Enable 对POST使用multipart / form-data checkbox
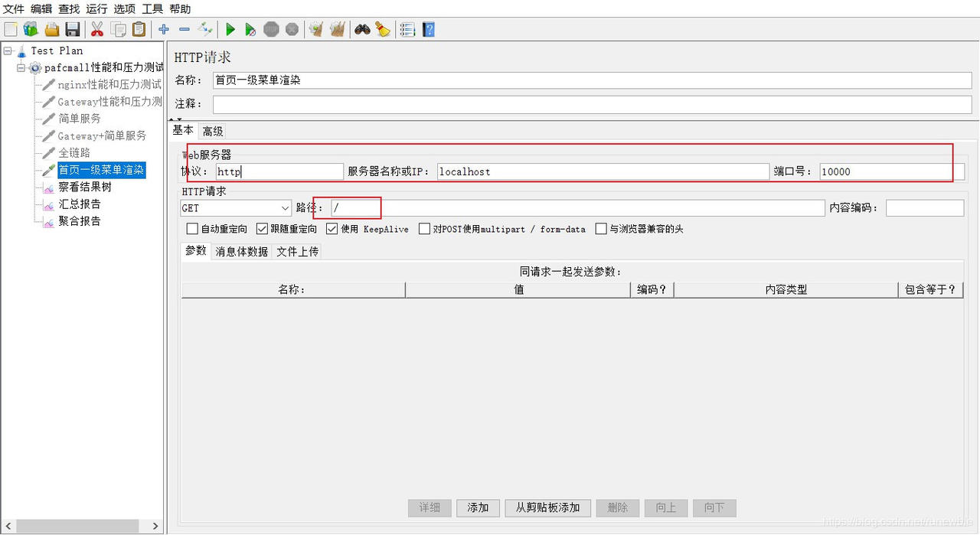 pyautogui.click(x=424, y=229)
